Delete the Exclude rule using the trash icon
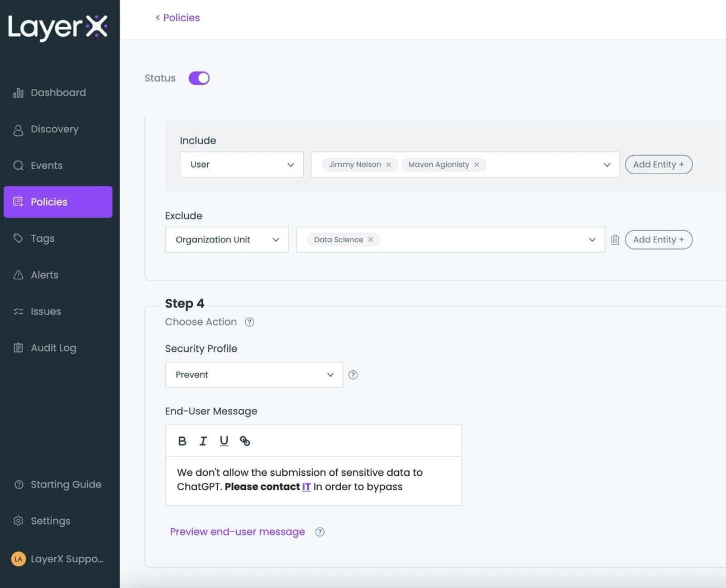Screen dimensions: 726x588 [x=615, y=239]
